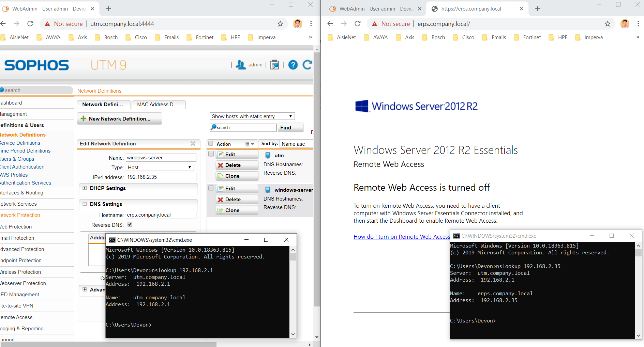Image resolution: width=644 pixels, height=347 pixels.
Task: Open Webserver Protection in the Sophos sidebar
Action: (x=23, y=283)
